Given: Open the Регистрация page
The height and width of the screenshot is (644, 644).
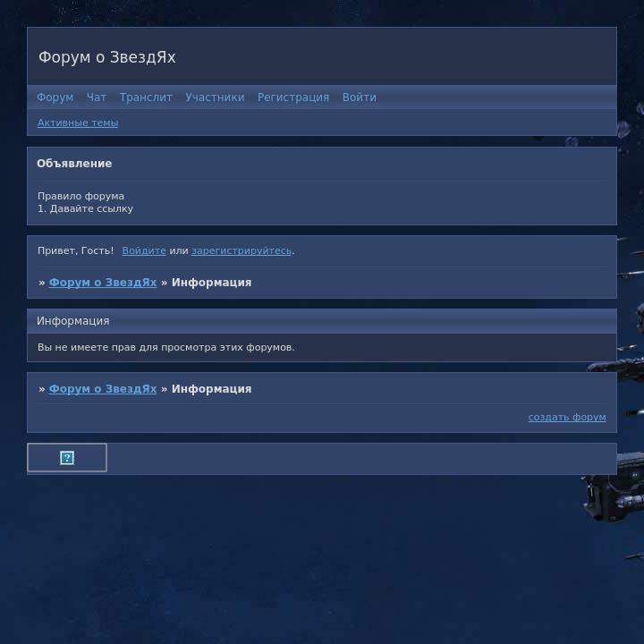Looking at the screenshot, I should 293,97.
